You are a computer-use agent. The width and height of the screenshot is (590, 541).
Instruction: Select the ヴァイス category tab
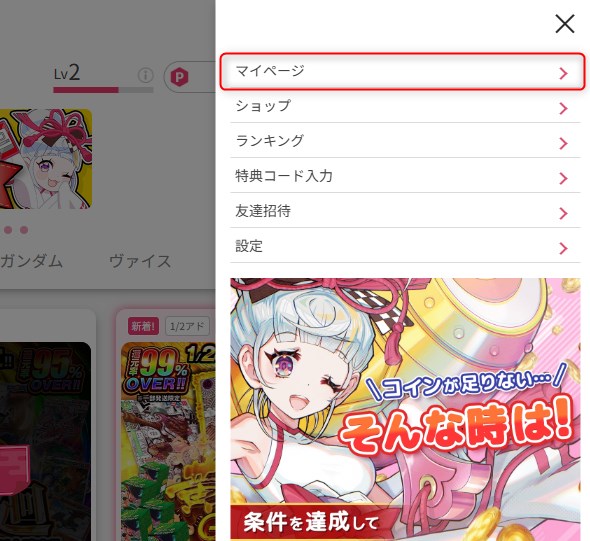(x=140, y=261)
